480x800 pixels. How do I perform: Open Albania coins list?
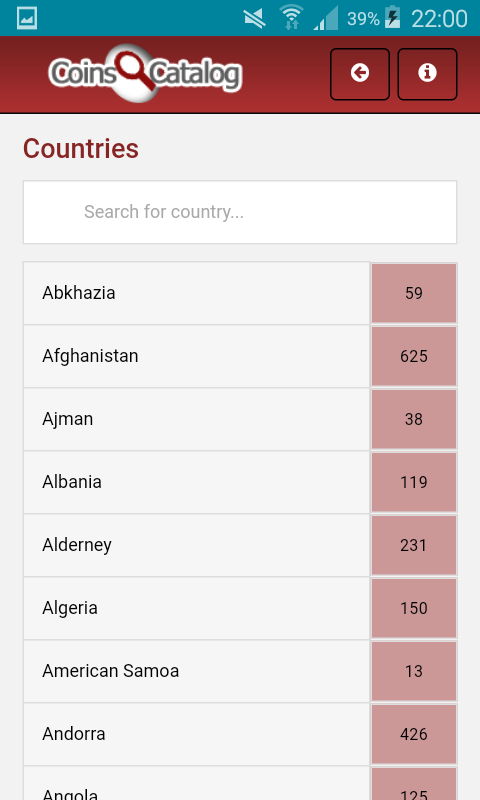(196, 482)
